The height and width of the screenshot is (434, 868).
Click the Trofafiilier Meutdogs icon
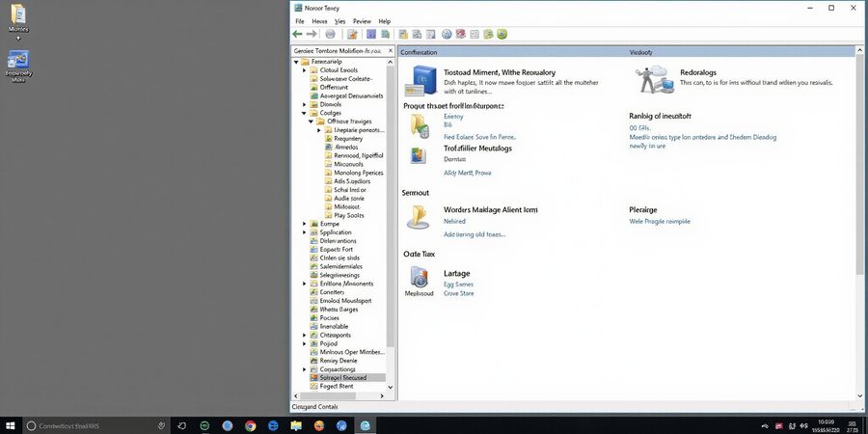[419, 155]
